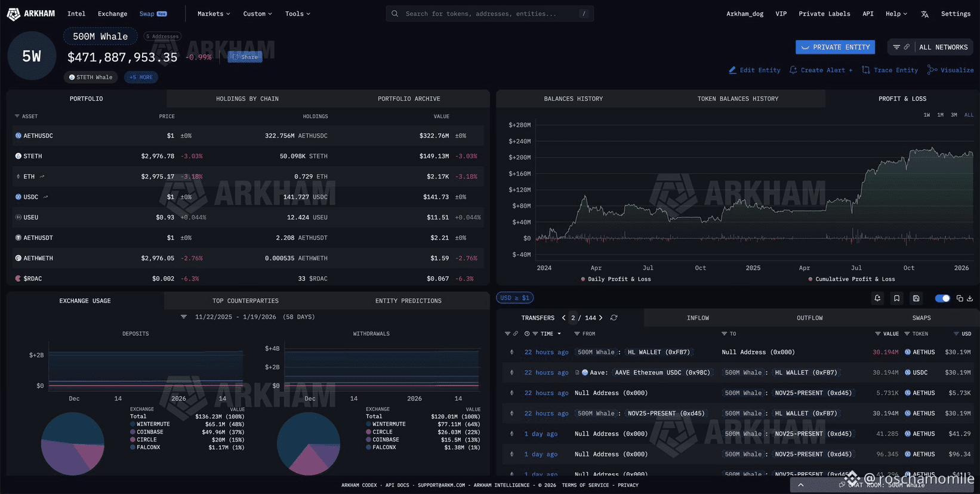Select the 3M chart range
Image resolution: width=980 pixels, height=494 pixels.
point(954,115)
